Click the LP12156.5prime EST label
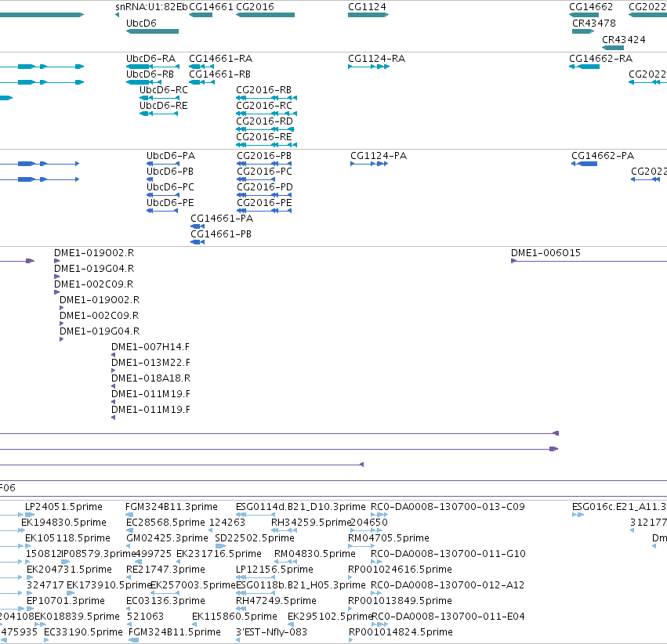This screenshot has width=667, height=644. tap(275, 570)
